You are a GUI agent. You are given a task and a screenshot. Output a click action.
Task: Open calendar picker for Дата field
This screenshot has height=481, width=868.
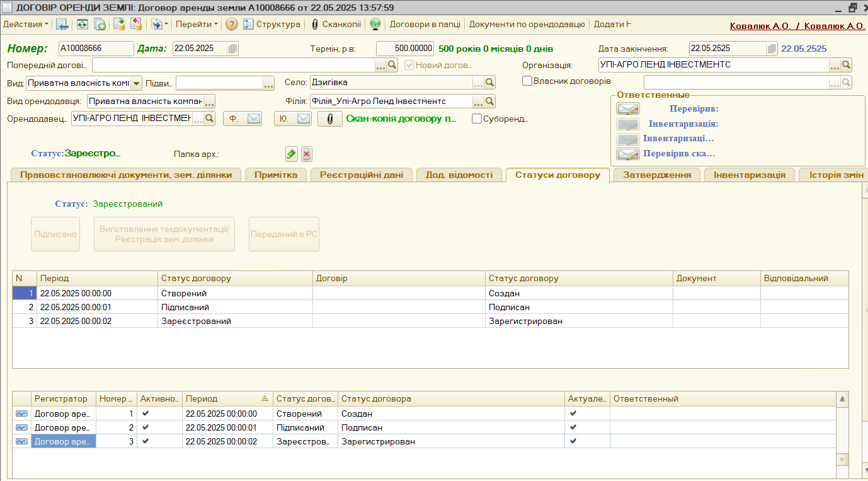point(232,49)
